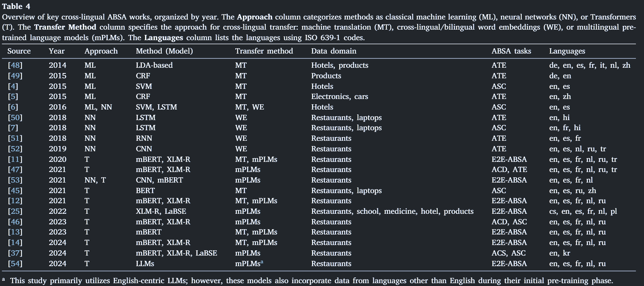The image size is (644, 286).
Task: Open citation link [37]
Action: 15,253
